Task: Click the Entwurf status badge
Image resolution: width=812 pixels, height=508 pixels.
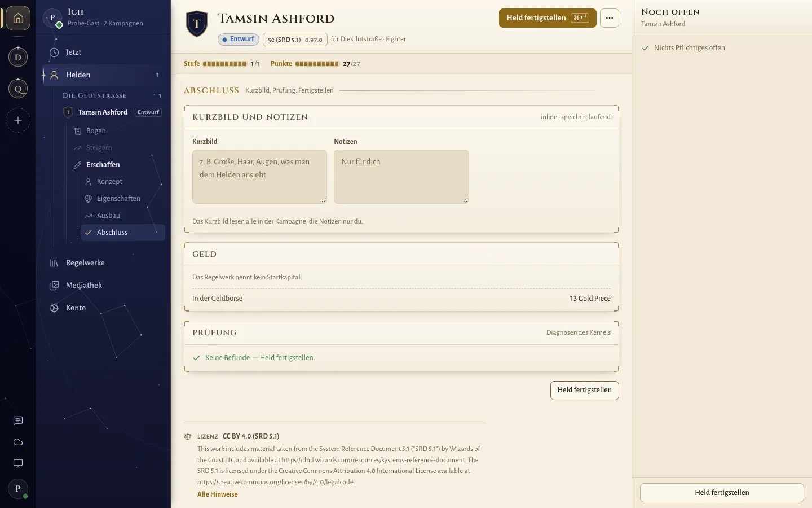Action: tap(239, 40)
